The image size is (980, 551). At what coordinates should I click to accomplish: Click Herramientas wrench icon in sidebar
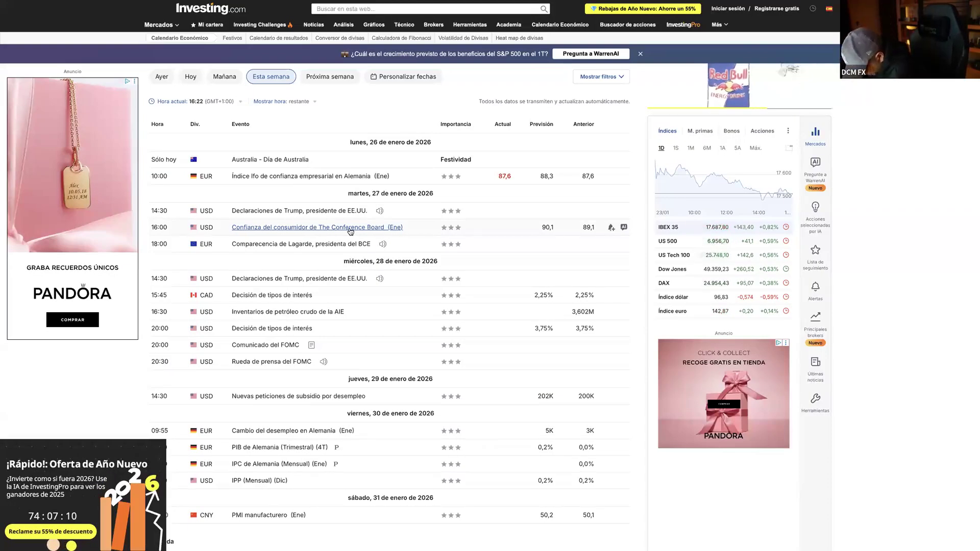coord(815,398)
